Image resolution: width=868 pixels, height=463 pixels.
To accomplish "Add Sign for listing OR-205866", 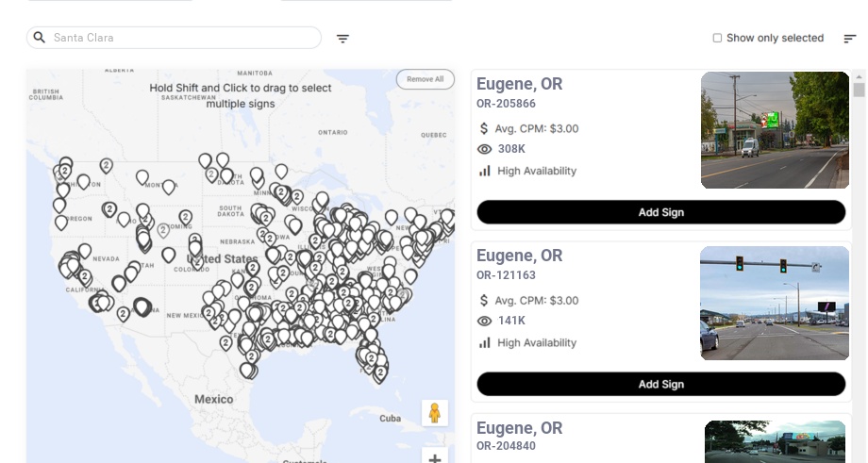I will (x=660, y=212).
